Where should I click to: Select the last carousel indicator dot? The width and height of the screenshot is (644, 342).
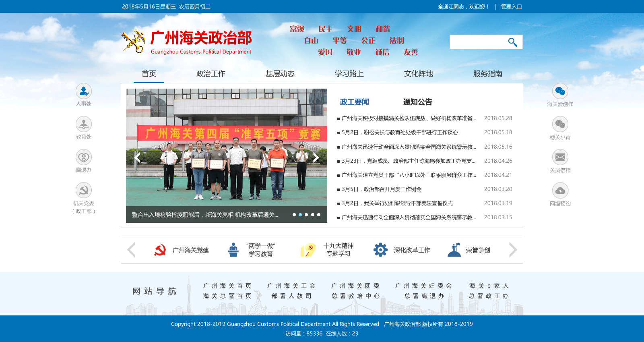319,215
